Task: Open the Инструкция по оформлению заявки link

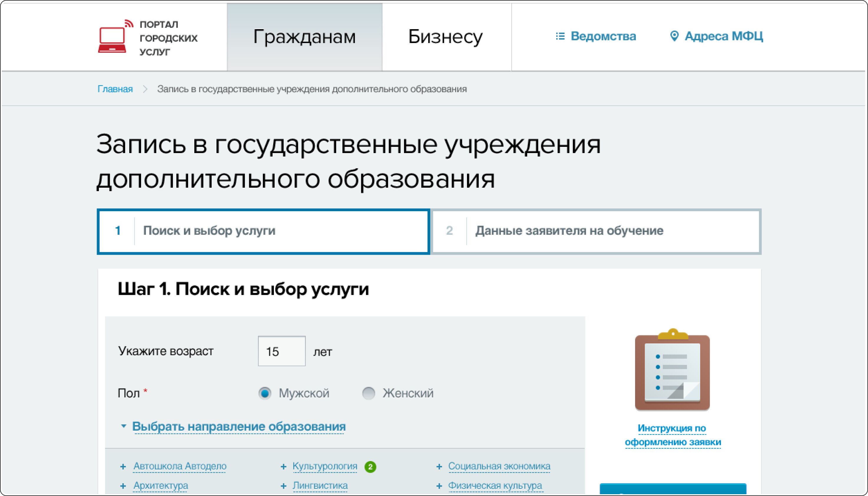Action: point(672,435)
